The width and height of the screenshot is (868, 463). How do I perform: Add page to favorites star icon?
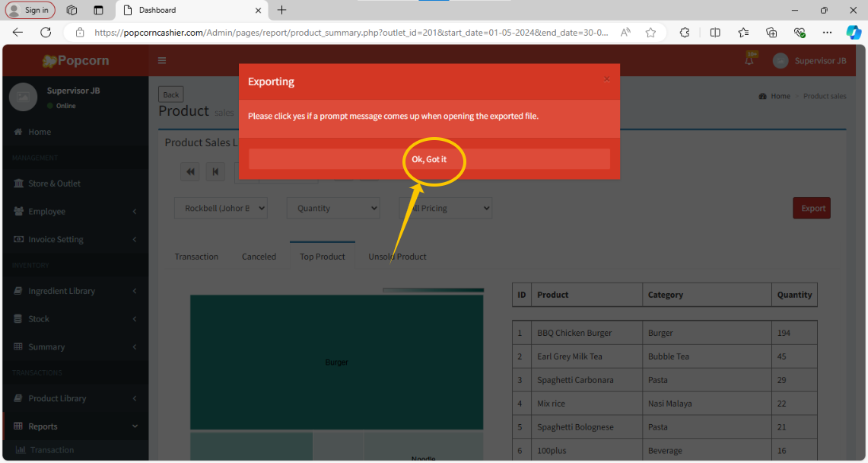651,33
